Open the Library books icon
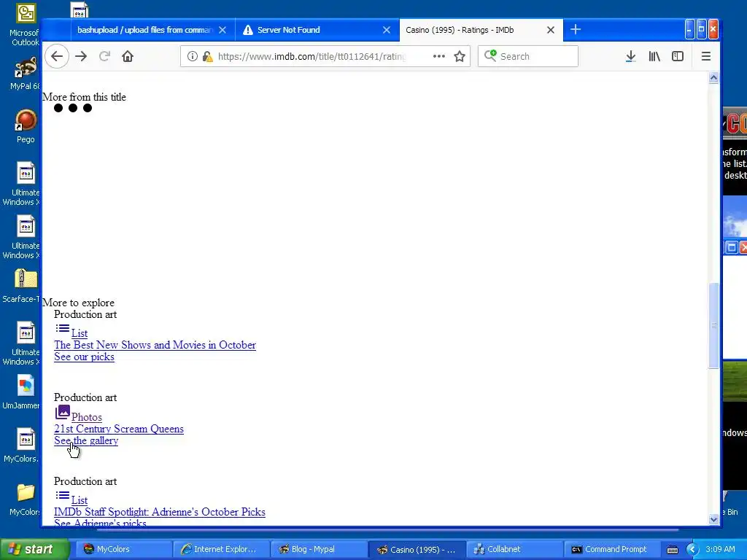The height and width of the screenshot is (560, 747). click(654, 56)
